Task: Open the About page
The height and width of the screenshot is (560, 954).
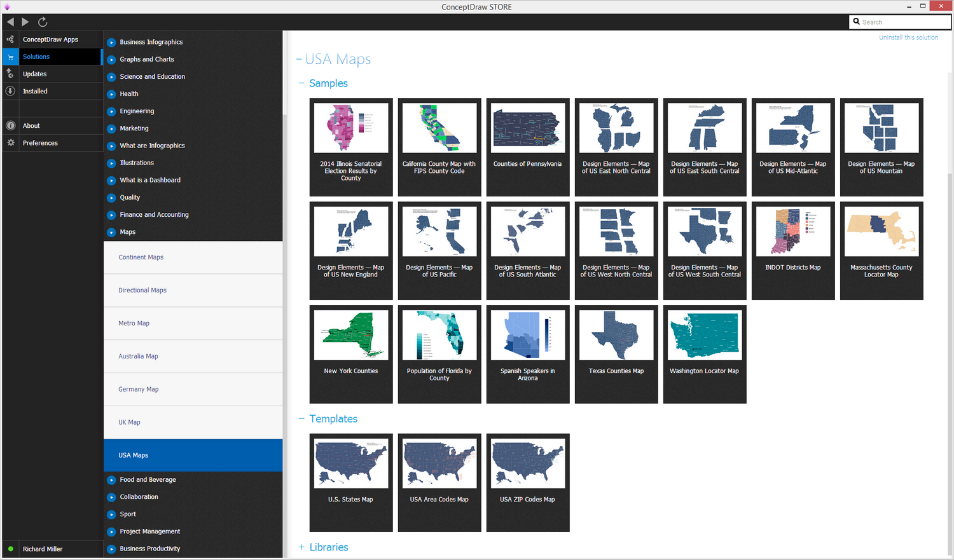Action: (x=52, y=126)
